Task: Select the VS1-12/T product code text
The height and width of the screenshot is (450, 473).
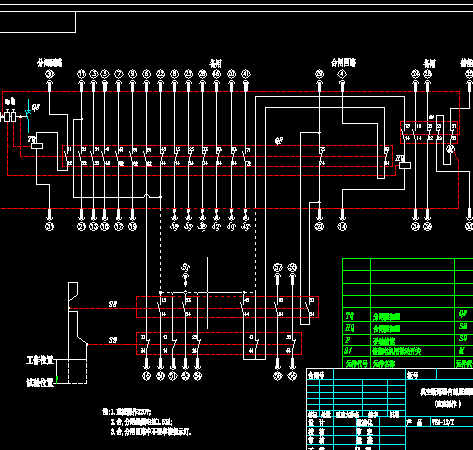Action: (443, 422)
